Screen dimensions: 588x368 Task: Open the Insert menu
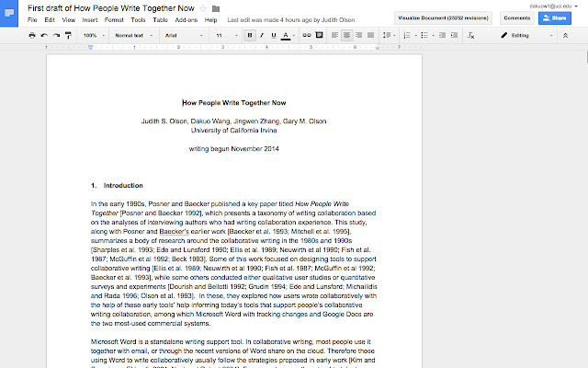[x=90, y=20]
